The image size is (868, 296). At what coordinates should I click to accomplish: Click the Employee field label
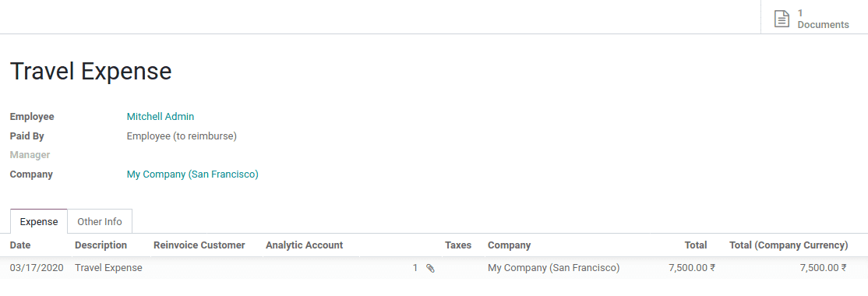coord(32,117)
